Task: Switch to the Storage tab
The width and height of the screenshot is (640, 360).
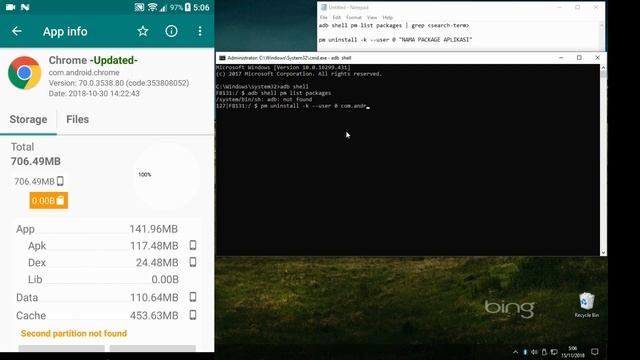Action: 28,119
